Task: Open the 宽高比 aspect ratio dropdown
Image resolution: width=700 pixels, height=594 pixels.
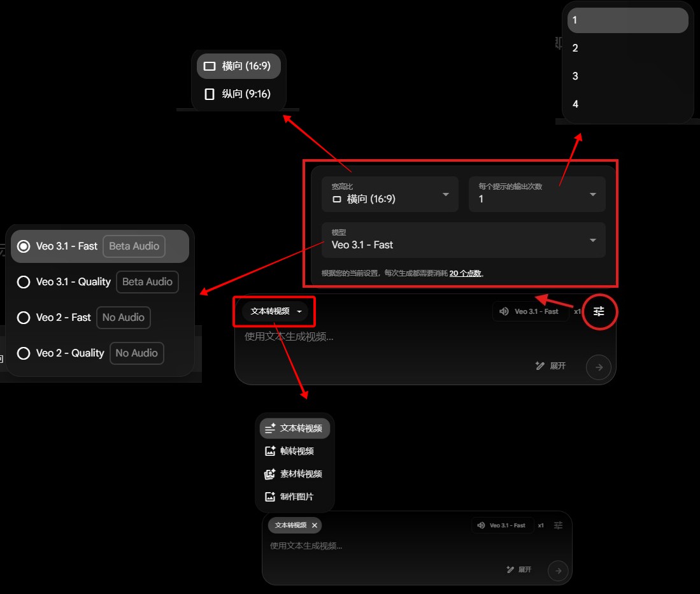Action: [x=390, y=194]
